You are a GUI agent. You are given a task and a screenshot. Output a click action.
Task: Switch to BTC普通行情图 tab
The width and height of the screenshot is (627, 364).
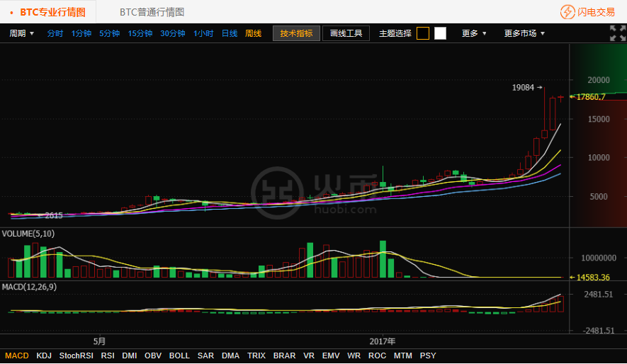(x=152, y=12)
